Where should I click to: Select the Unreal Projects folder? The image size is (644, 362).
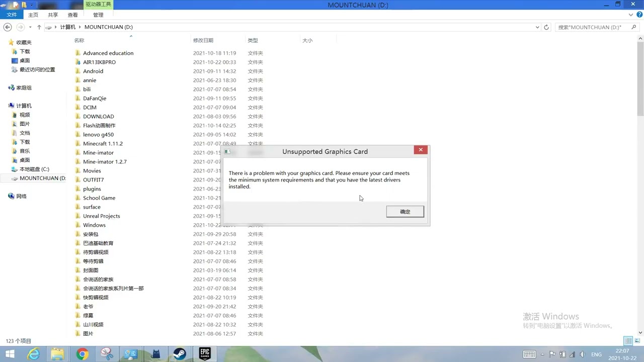coord(102,216)
